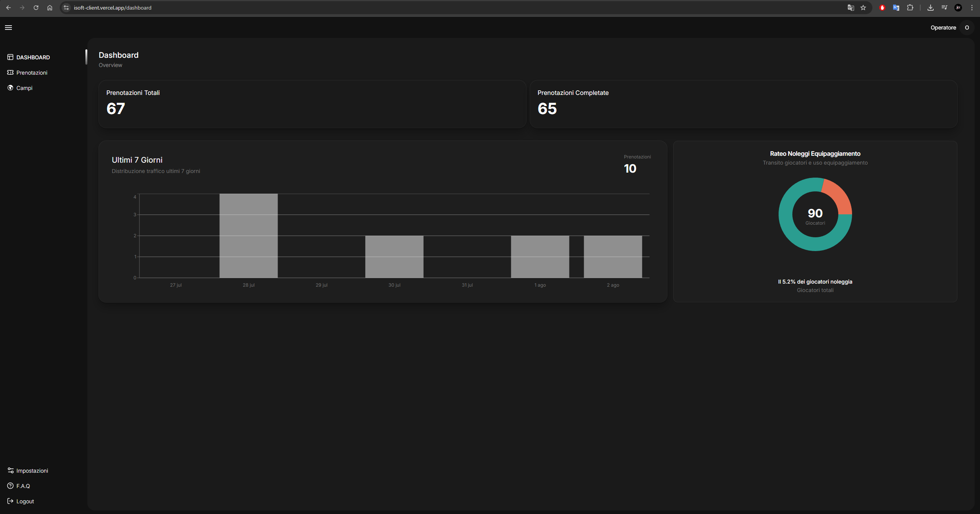Image resolution: width=980 pixels, height=514 pixels.
Task: Click the F.A.Q help icon
Action: point(10,486)
